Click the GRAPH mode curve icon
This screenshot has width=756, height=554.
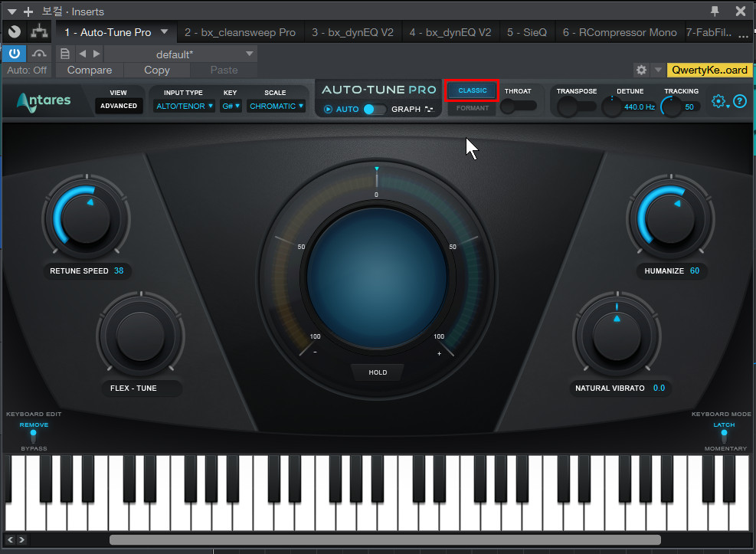click(x=429, y=110)
